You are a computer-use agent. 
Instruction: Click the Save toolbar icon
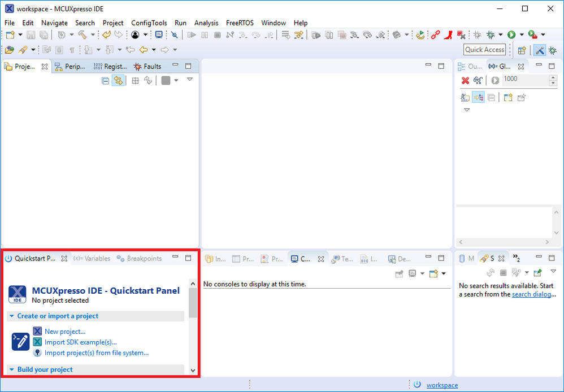click(30, 34)
